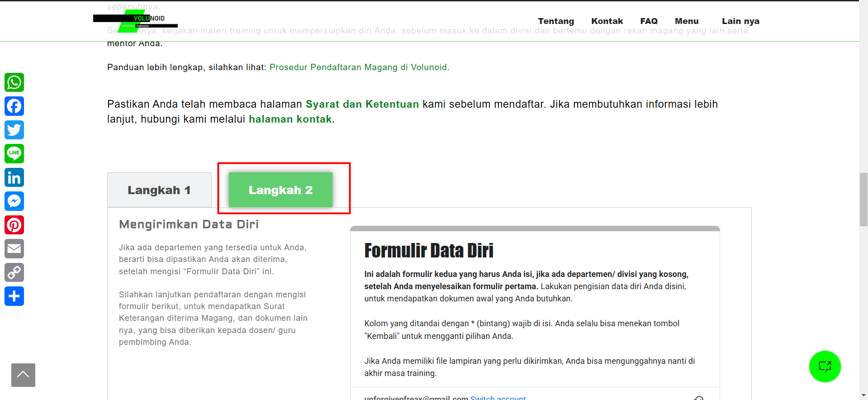Click the page vertical scrollbar thumb
Screen dimensions: 868x400
(x=863, y=199)
